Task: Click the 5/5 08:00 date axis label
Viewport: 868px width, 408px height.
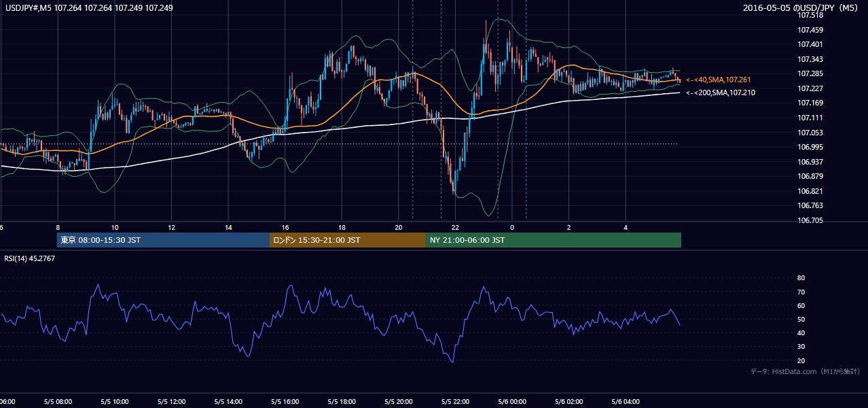Action: (57, 401)
